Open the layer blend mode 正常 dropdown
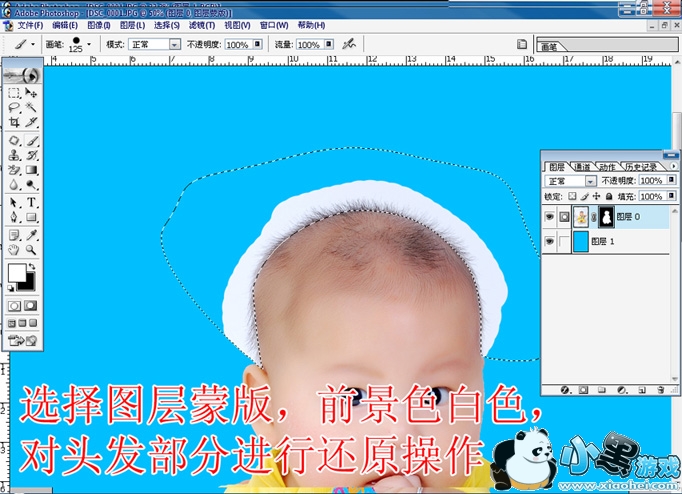Image resolution: width=682 pixels, height=494 pixels. pyautogui.click(x=590, y=181)
